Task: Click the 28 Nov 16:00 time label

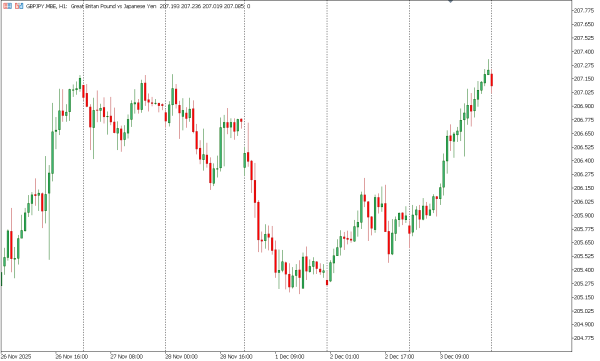Action: pos(236,357)
